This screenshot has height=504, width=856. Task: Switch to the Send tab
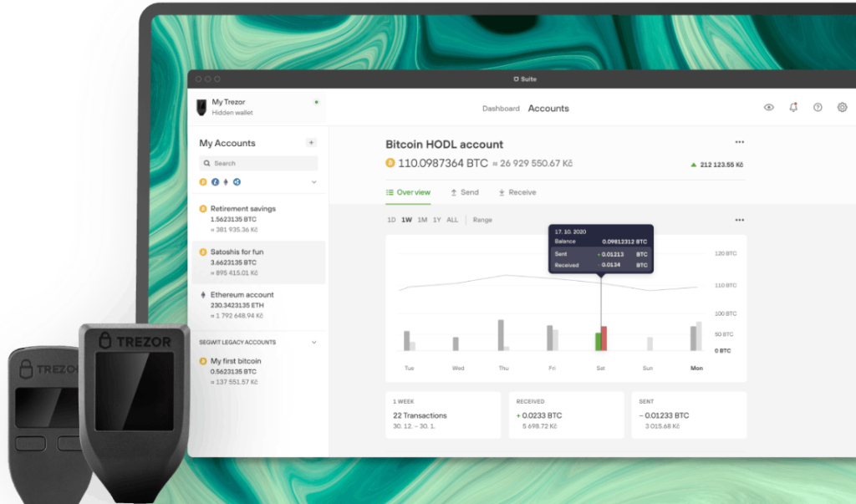(x=465, y=192)
